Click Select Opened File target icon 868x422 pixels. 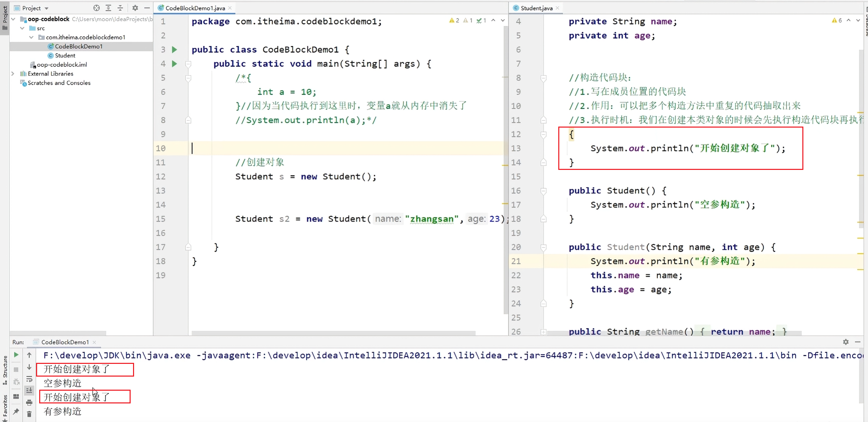point(97,8)
